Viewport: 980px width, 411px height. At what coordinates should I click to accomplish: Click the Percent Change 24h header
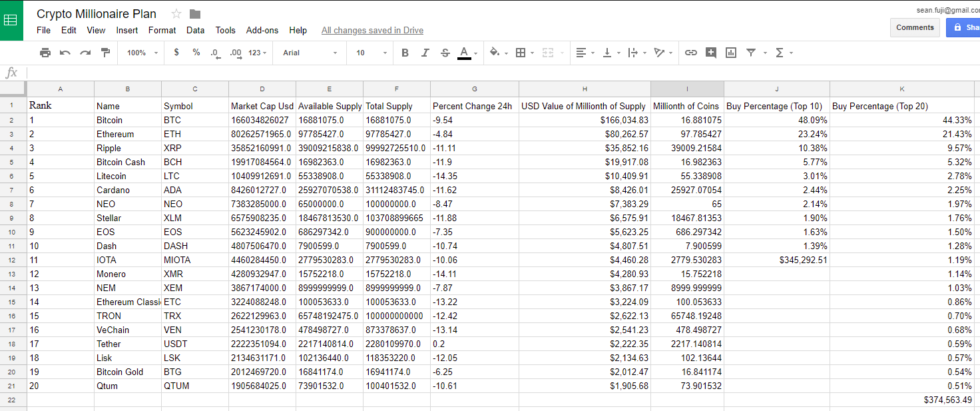coord(475,105)
